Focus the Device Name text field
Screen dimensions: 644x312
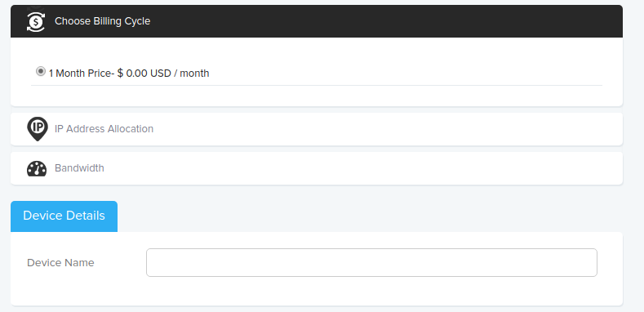371,262
